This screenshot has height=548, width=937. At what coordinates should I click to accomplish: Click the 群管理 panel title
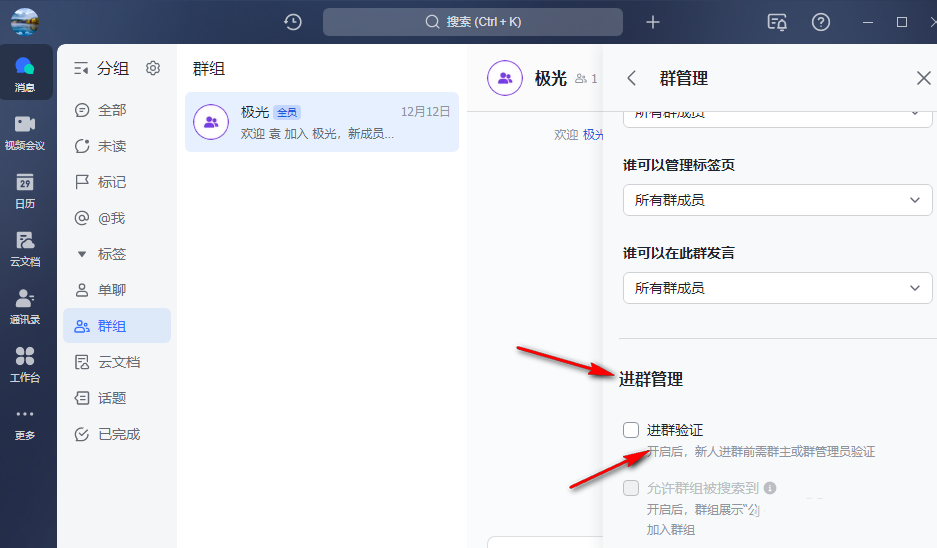(x=684, y=78)
